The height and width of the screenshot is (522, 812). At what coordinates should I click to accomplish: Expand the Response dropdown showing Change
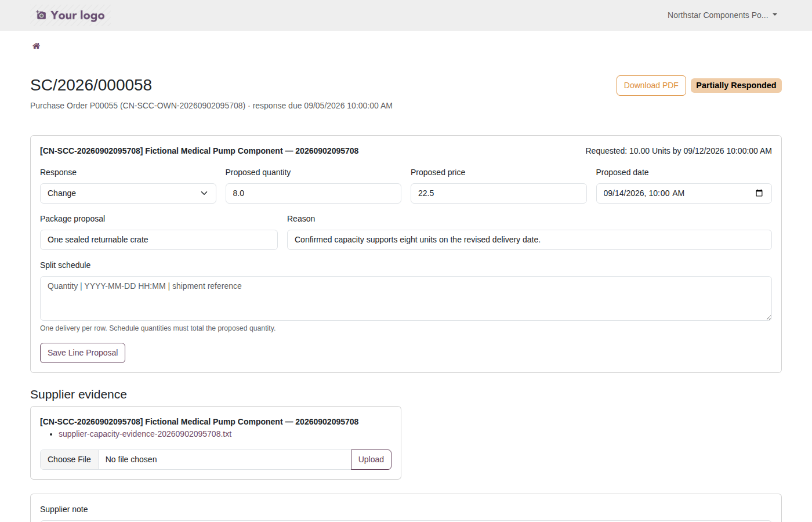tap(128, 193)
